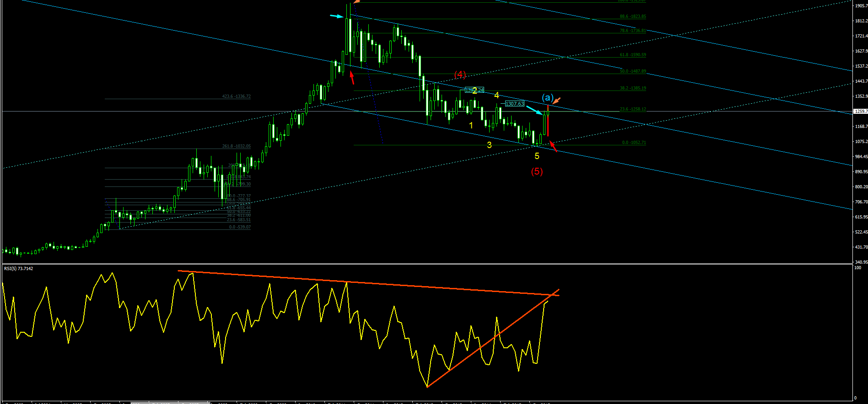The width and height of the screenshot is (868, 404).
Task: Choose the Fibonacci label 38.2 -1385.19
Action: [633, 88]
